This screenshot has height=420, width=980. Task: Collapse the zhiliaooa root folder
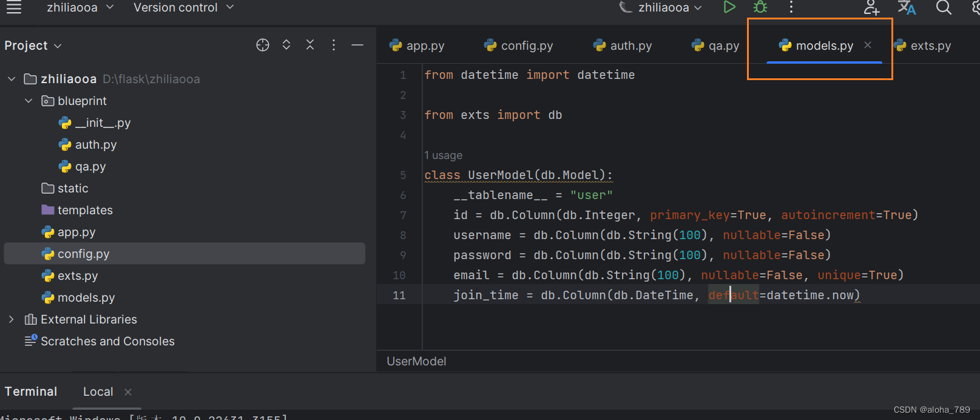[12, 79]
